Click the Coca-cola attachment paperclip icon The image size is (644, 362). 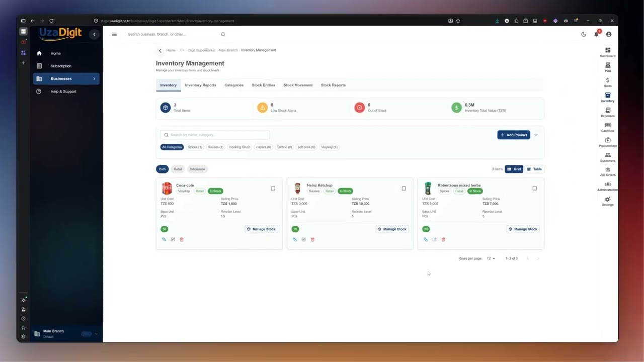click(164, 239)
